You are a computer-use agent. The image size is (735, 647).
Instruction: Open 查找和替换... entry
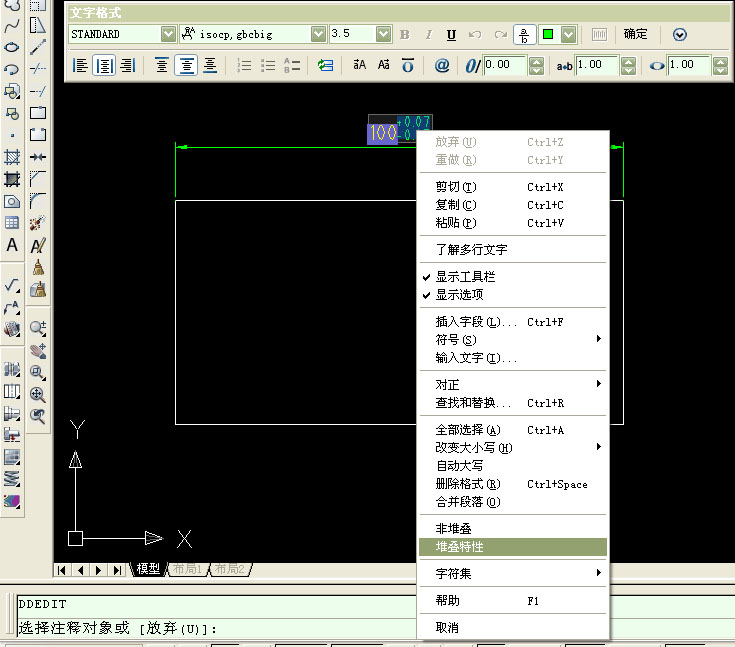click(513, 403)
